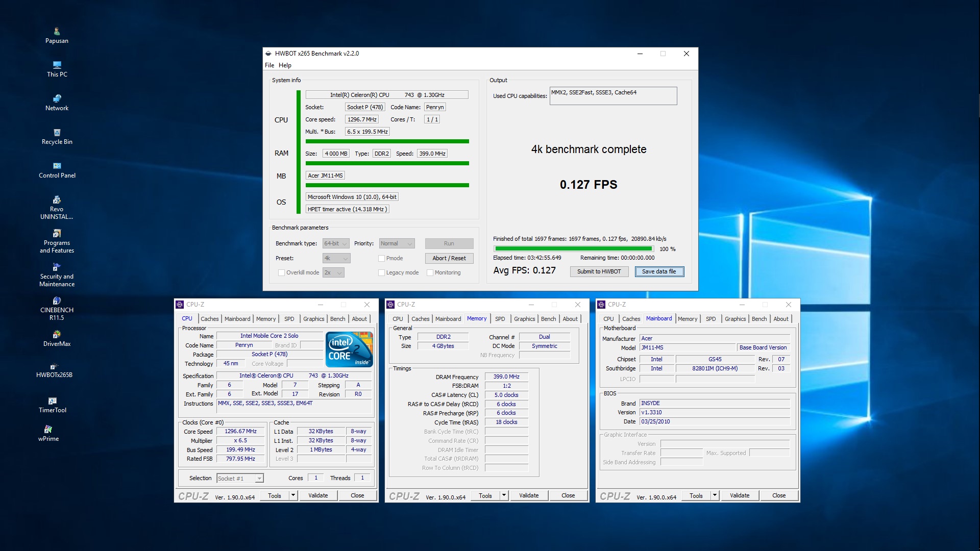The width and height of the screenshot is (980, 551).
Task: Open the Control Panel desktop icon
Action: (x=57, y=170)
